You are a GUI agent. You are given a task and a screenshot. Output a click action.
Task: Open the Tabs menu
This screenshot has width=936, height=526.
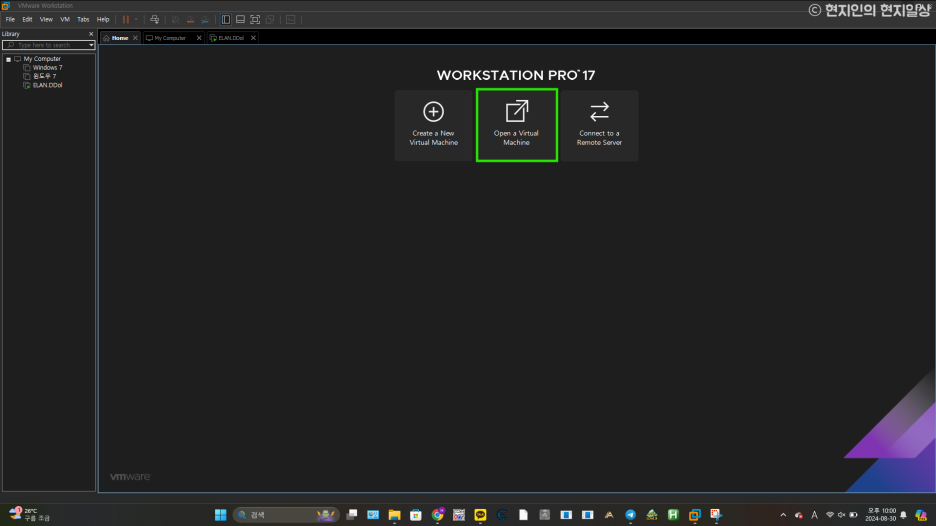(83, 19)
